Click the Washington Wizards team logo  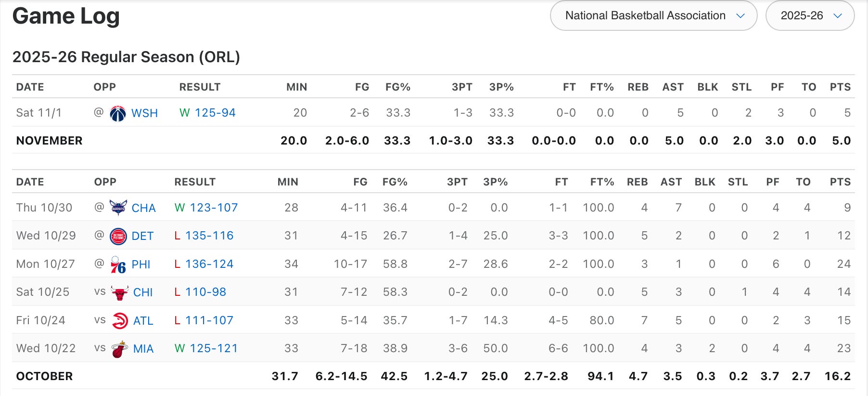coord(118,113)
